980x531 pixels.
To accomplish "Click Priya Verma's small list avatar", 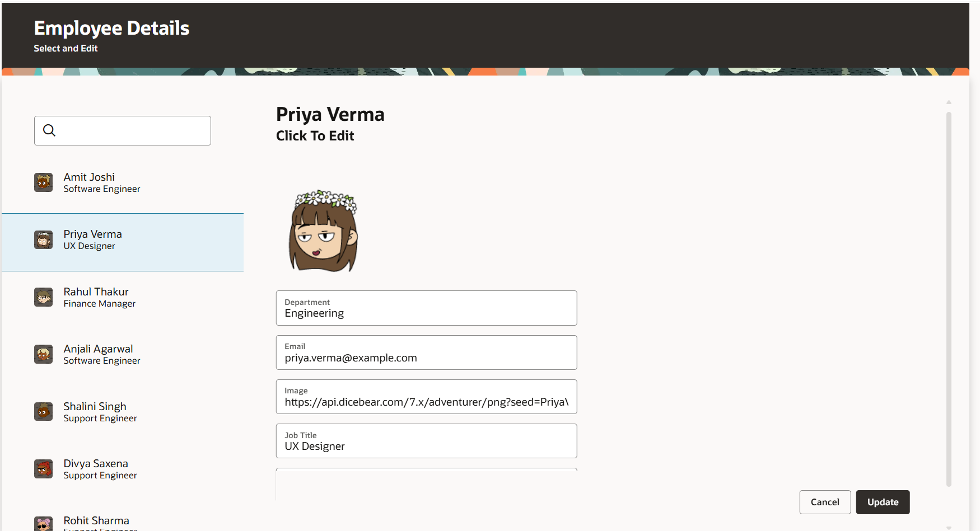I will (x=43, y=239).
